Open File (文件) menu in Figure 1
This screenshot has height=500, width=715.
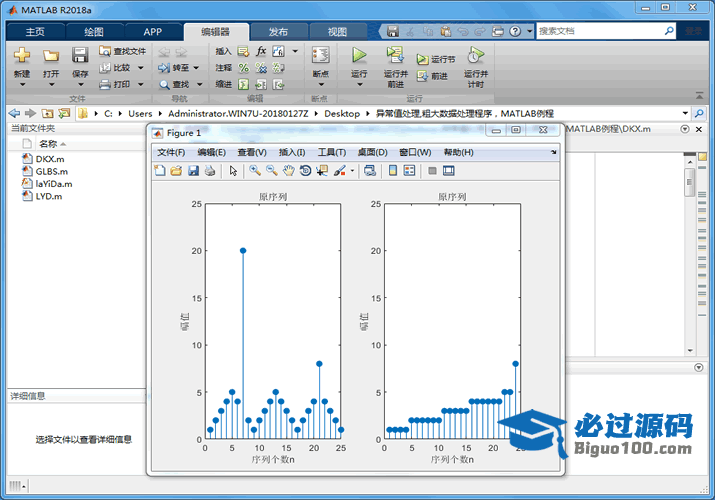(x=171, y=152)
